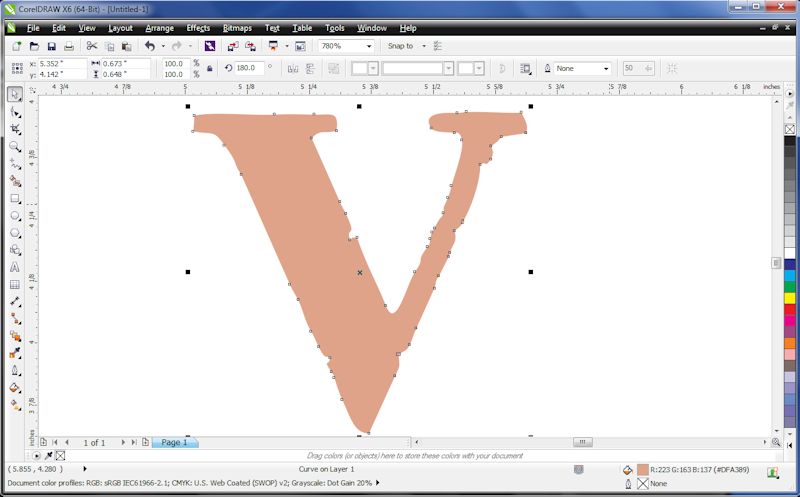This screenshot has width=800, height=497.
Task: Click the Options button beside Snap to
Action: click(438, 46)
